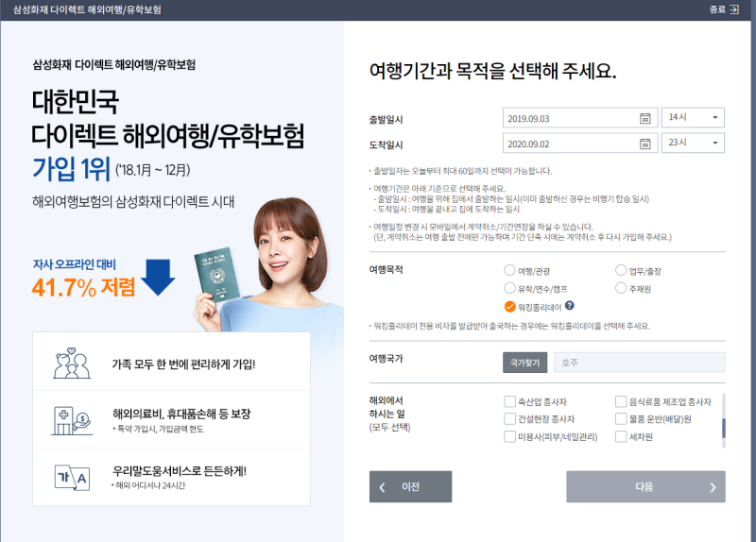Click '자사 오프라인 대비' text
Screen dimensions: 756x542
(75, 264)
